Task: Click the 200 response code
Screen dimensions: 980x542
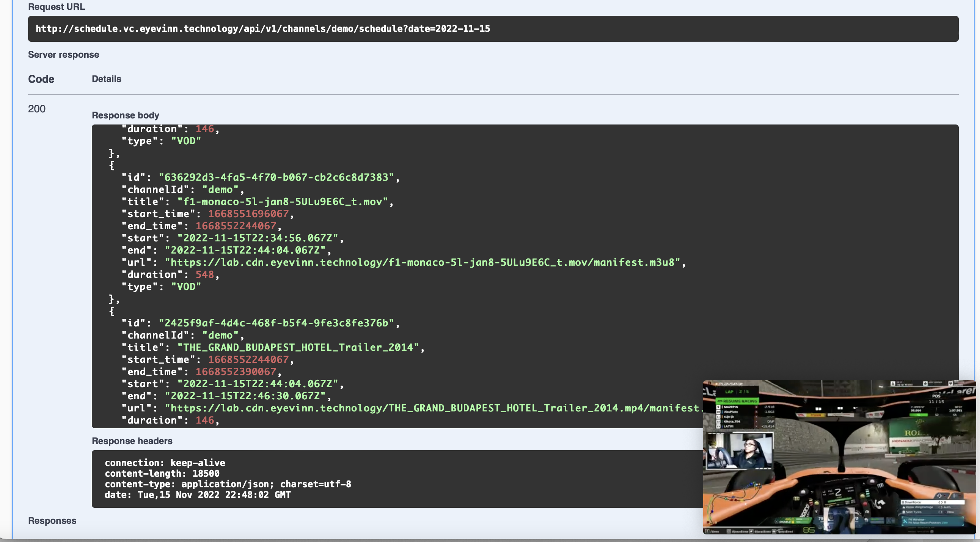Action: (x=37, y=109)
